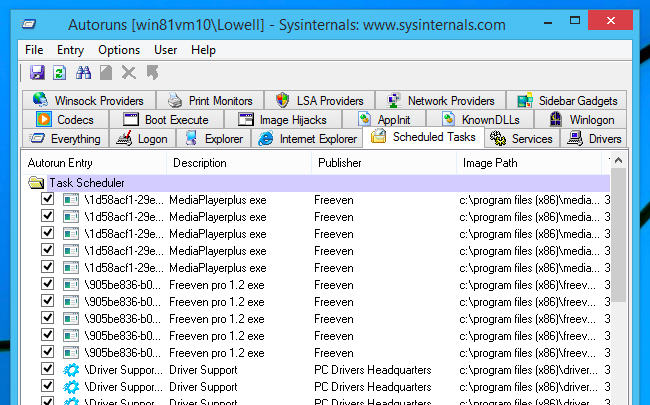Open the Winsock Providers tab
The width and height of the screenshot is (650, 405).
tap(89, 100)
